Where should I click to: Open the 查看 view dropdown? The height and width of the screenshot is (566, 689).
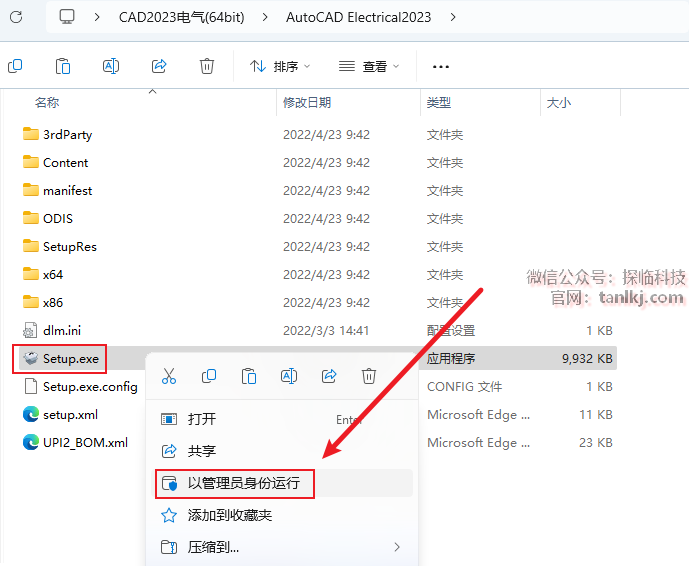coord(369,66)
